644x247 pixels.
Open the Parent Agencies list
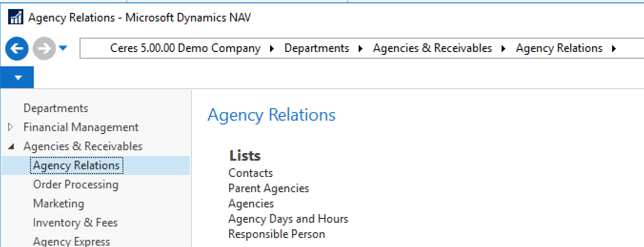(x=269, y=188)
